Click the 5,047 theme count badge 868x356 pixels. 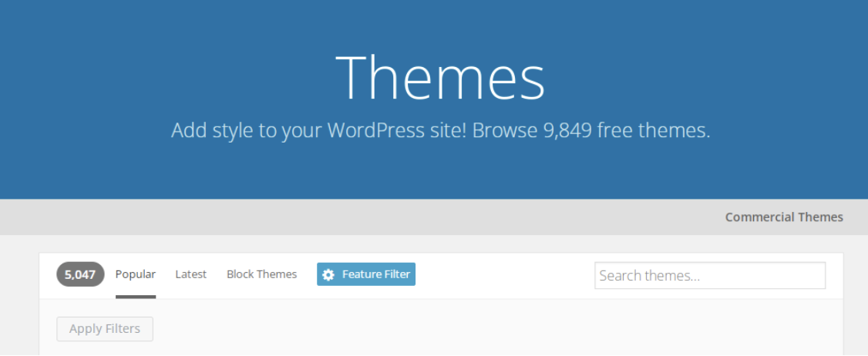click(80, 274)
